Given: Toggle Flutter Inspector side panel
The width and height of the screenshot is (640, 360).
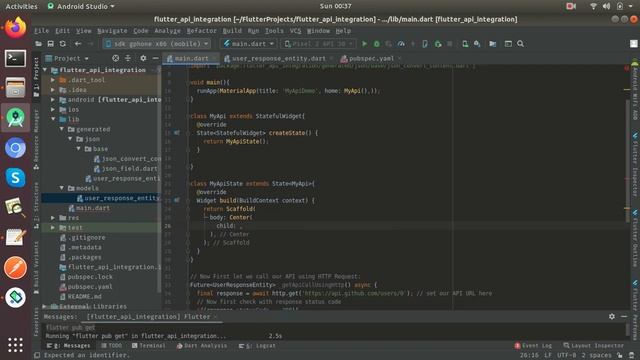Looking at the screenshot, I should point(635,163).
